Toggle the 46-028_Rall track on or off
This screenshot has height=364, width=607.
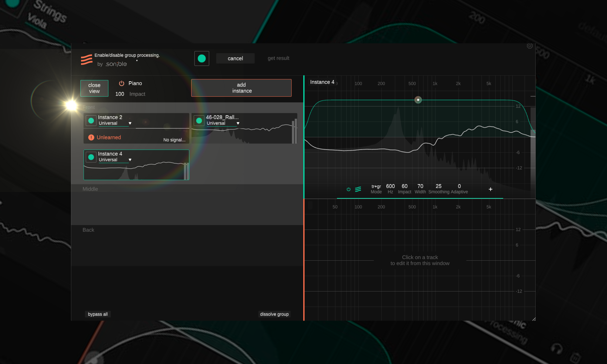click(199, 120)
